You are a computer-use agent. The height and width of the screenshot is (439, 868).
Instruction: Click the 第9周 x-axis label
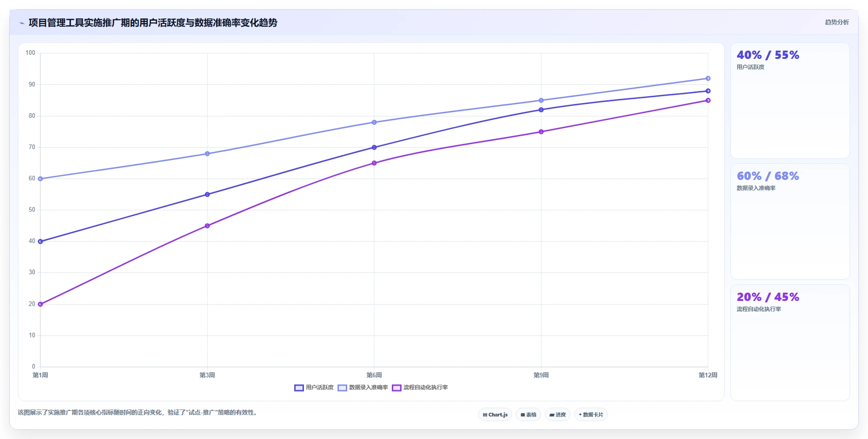(541, 375)
